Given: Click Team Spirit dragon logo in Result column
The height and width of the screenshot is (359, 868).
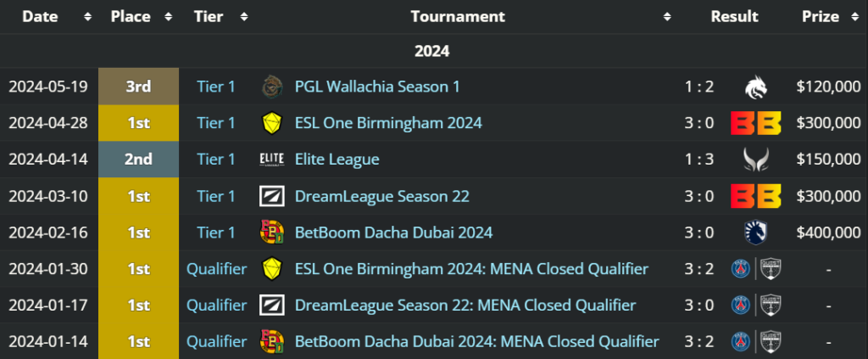Looking at the screenshot, I should click(x=755, y=87).
